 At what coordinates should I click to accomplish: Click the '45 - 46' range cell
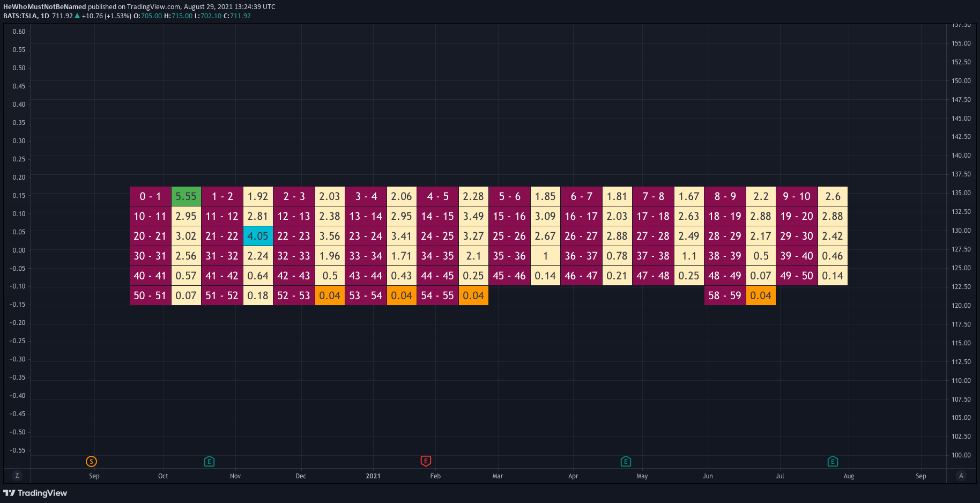[x=509, y=276]
